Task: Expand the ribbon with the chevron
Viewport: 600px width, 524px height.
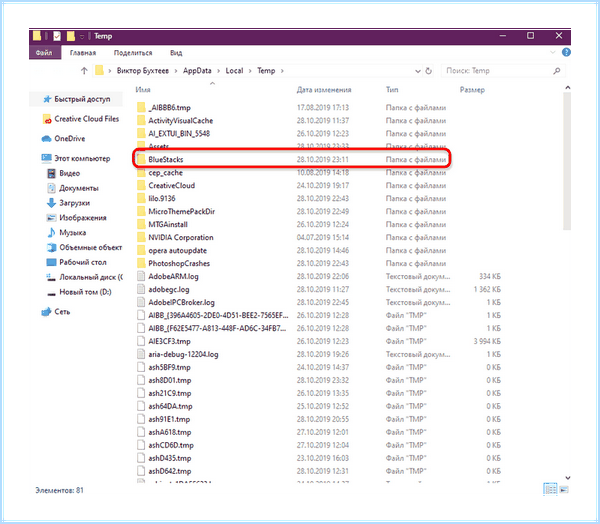Action: [x=552, y=52]
